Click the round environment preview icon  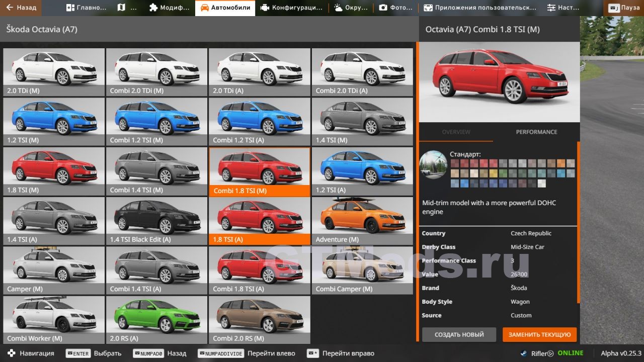coord(433,164)
